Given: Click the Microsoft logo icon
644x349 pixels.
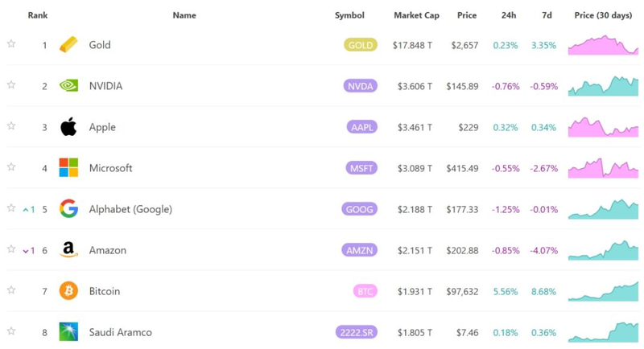Looking at the screenshot, I should point(69,168).
